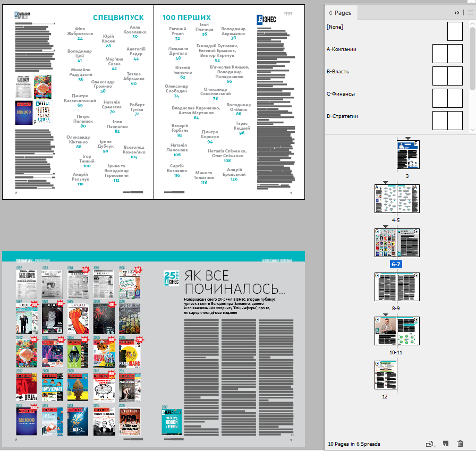Select page 7 thumbnail in Pages panel

(x=409, y=243)
